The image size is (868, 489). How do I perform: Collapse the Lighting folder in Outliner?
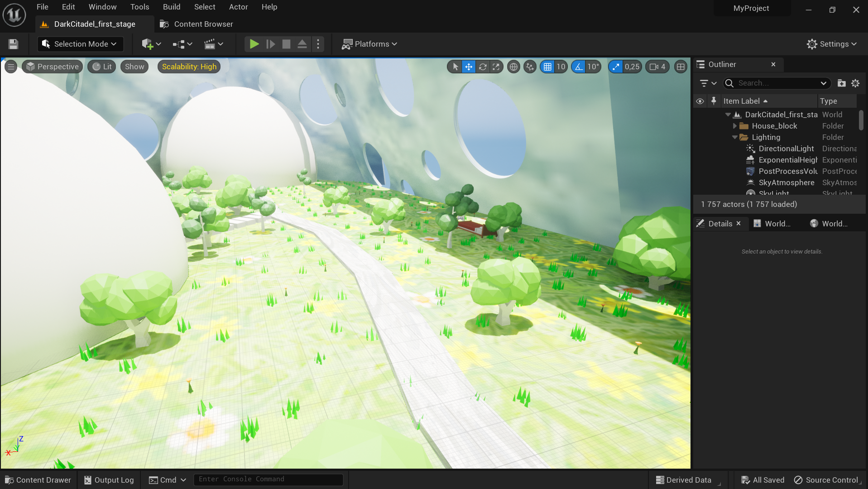(735, 137)
